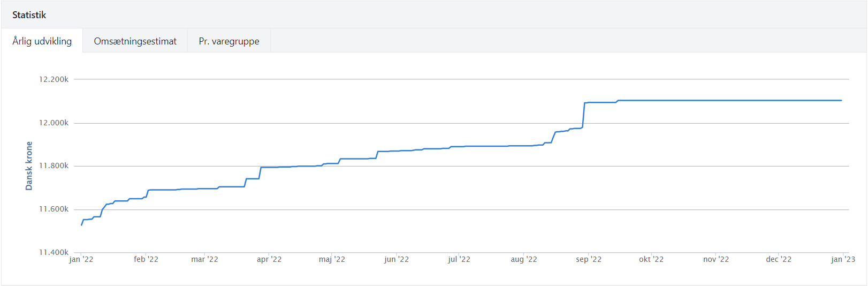Image resolution: width=868 pixels, height=286 pixels.
Task: Click the Statistik panel heading
Action: 29,15
